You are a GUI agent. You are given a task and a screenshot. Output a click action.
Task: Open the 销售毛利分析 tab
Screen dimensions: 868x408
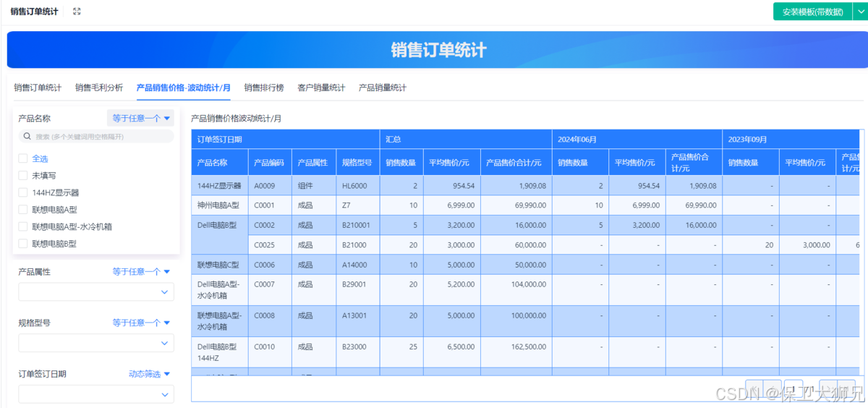[x=99, y=88]
